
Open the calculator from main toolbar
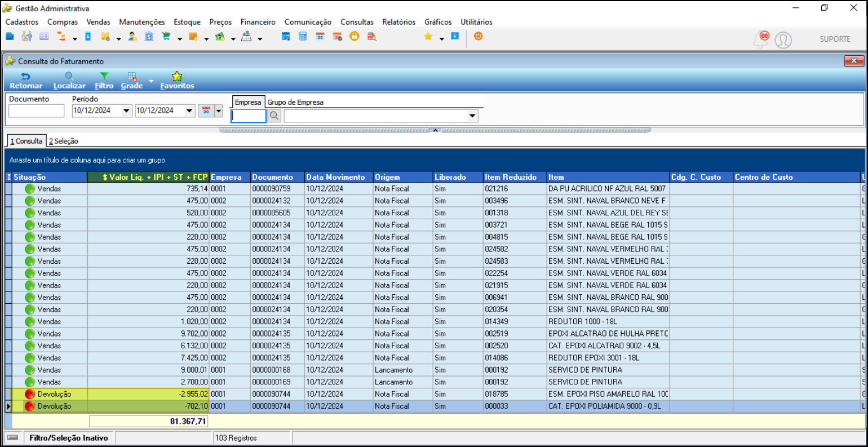click(x=303, y=37)
